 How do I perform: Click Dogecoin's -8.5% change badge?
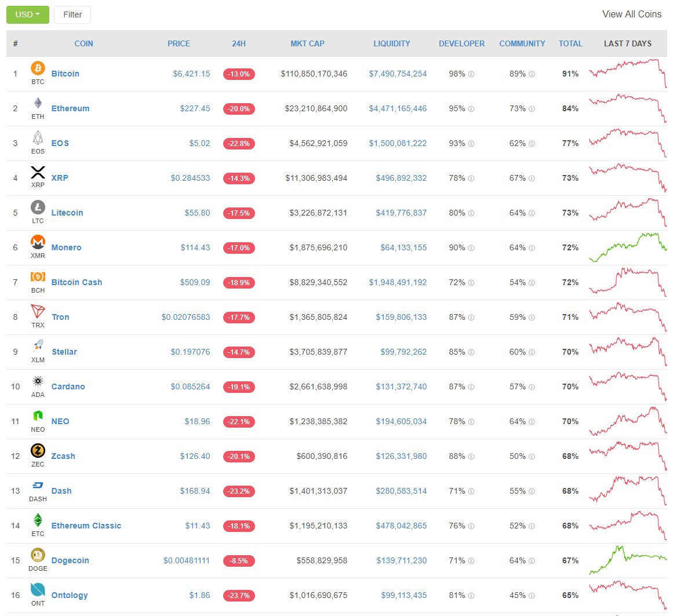[239, 561]
